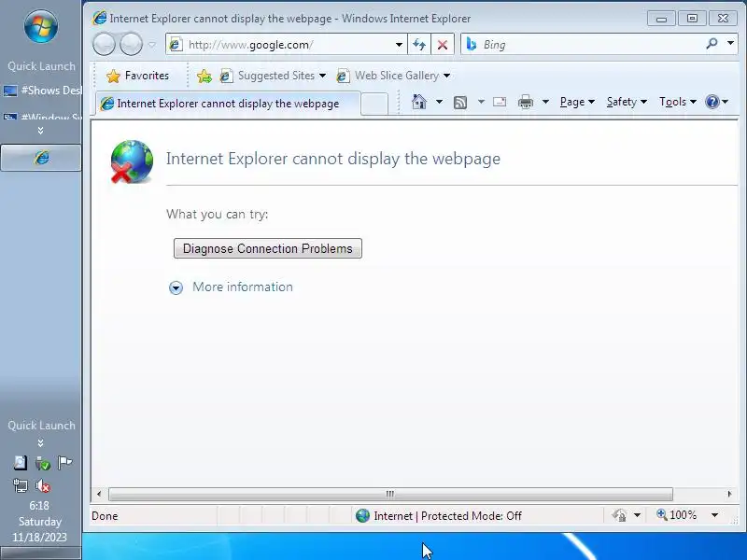Image resolution: width=747 pixels, height=560 pixels.
Task: Expand the Help dropdown arrow
Action: click(726, 102)
